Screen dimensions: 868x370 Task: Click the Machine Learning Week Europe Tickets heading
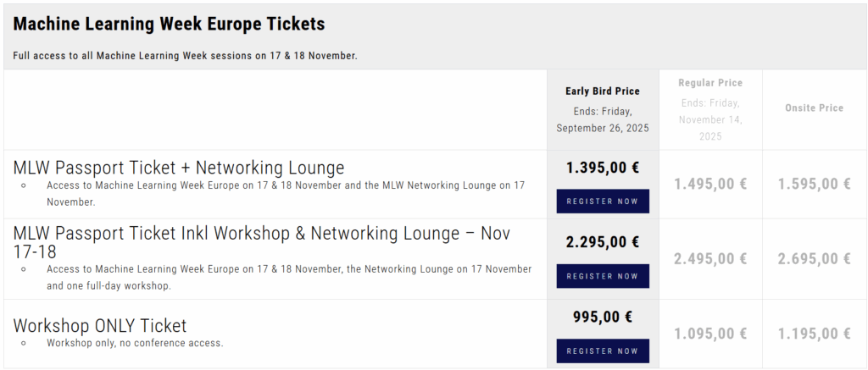tap(169, 24)
